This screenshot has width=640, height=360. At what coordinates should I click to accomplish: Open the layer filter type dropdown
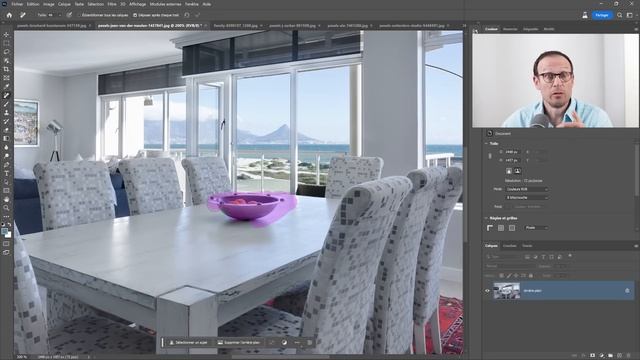coord(504,257)
